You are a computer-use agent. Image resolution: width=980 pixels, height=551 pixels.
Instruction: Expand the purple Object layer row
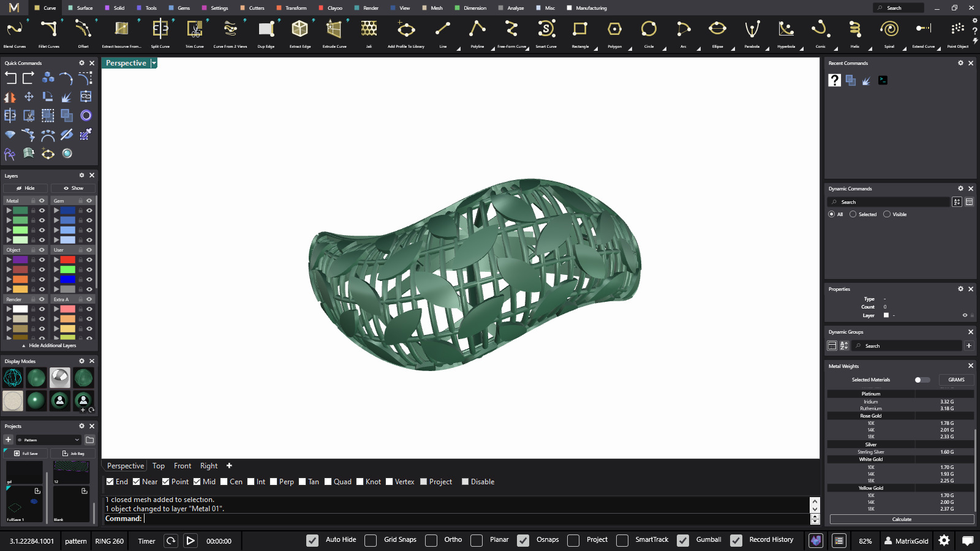point(9,260)
